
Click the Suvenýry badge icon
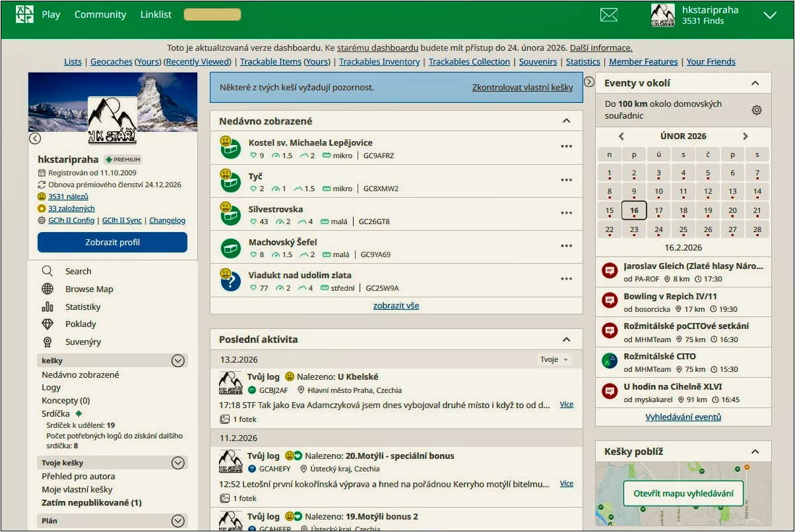(x=48, y=341)
